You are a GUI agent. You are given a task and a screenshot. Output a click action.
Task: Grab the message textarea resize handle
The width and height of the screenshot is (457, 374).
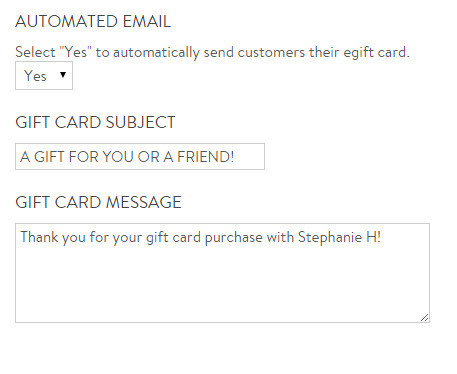click(x=424, y=317)
